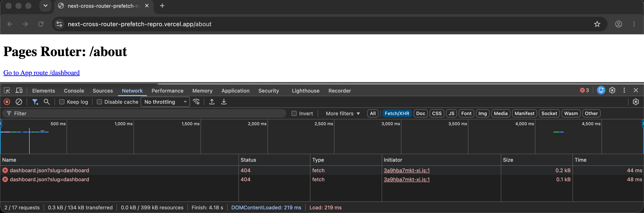Image resolution: width=644 pixels, height=213 pixels.
Task: Filter requests by Socket type
Action: pos(549,114)
